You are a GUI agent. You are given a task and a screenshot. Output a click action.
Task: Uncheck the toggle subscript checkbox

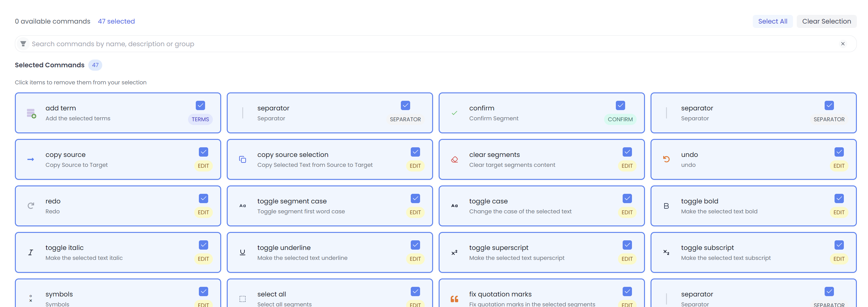click(x=839, y=245)
